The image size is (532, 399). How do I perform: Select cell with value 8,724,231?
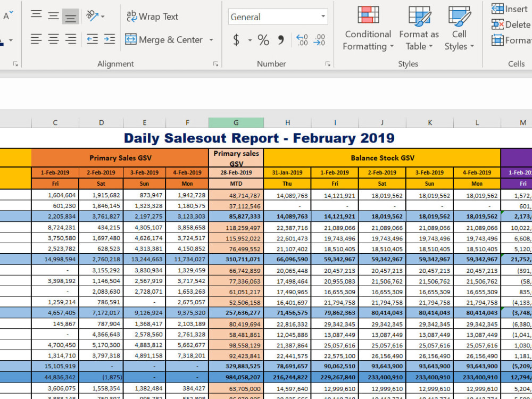click(55, 227)
